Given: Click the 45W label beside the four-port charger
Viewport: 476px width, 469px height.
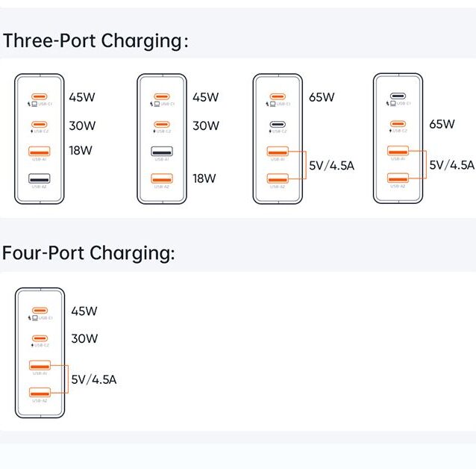Looking at the screenshot, I should point(84,311).
